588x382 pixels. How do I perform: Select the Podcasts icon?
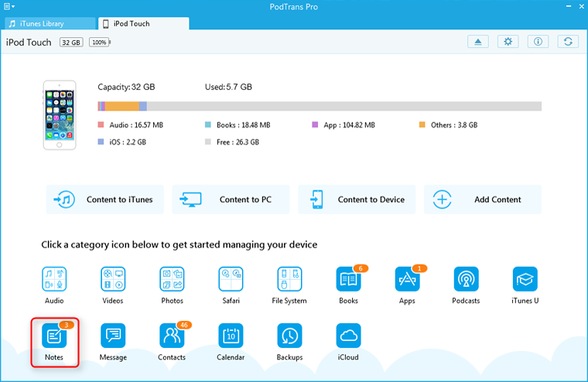point(466,279)
